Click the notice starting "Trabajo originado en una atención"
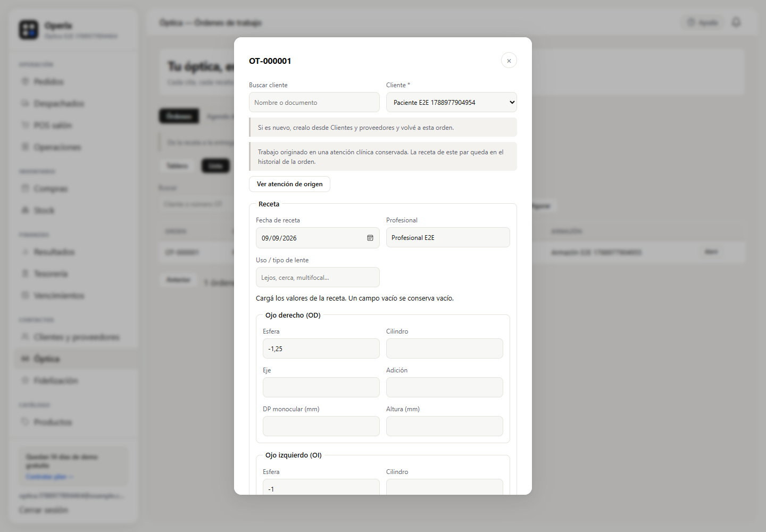Screen dimensions: 766x532 (x=383, y=156)
